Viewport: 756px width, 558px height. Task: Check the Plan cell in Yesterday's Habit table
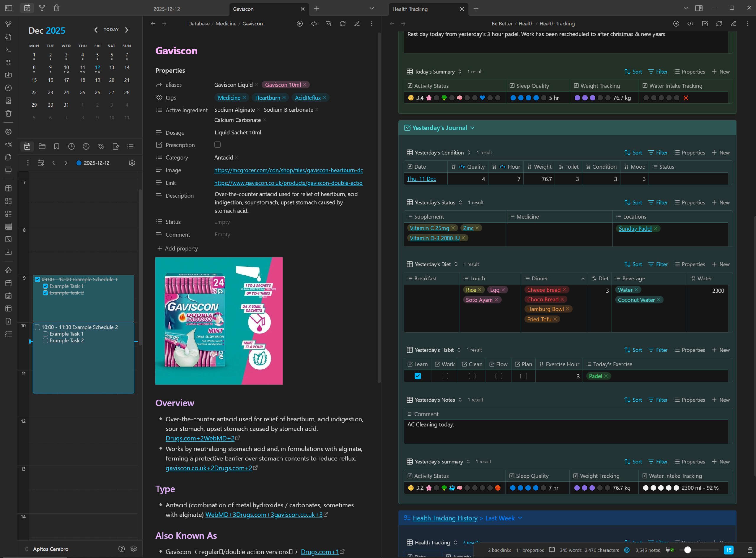523,376
